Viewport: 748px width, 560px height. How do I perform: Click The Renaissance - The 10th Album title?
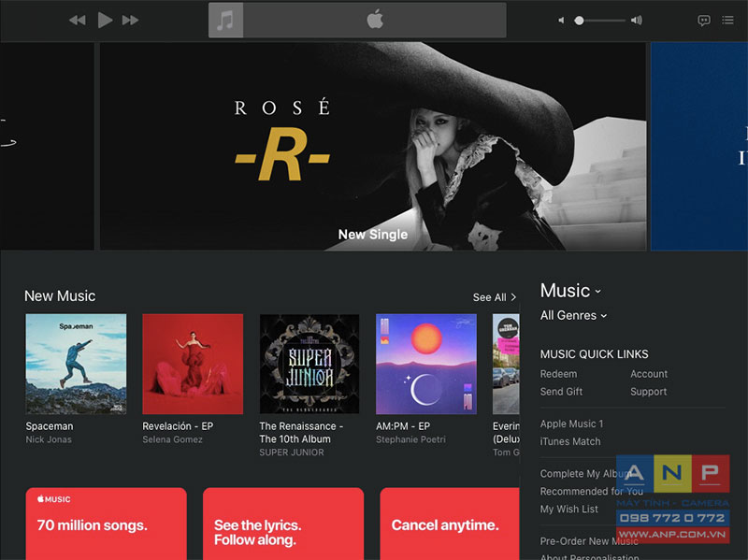(x=301, y=433)
